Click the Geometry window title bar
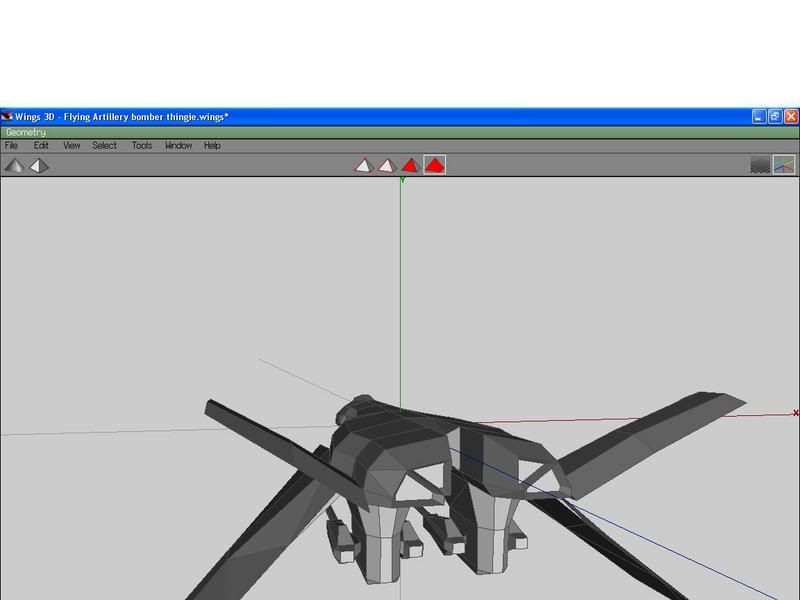 [x=399, y=133]
